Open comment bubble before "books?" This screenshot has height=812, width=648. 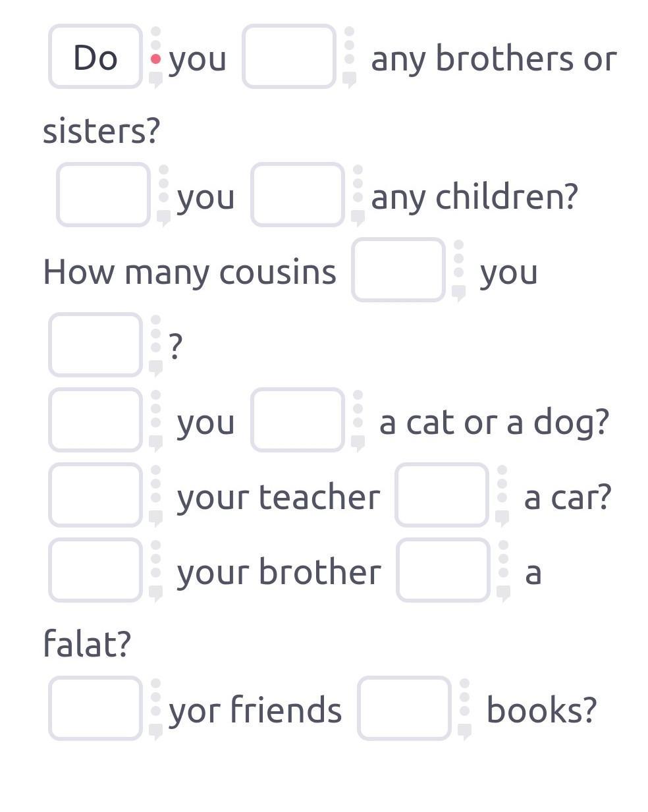(x=465, y=731)
